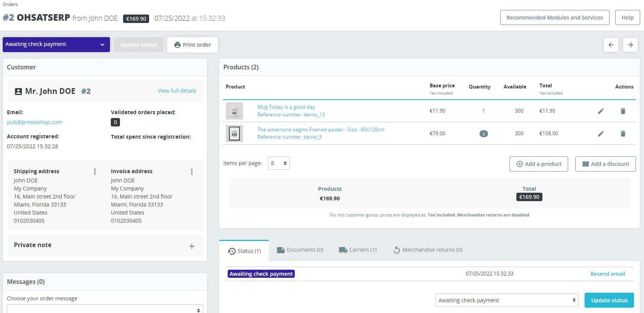The height and width of the screenshot is (313, 644).
Task: Click the Orders breadcrumb
Action: (x=10, y=5)
